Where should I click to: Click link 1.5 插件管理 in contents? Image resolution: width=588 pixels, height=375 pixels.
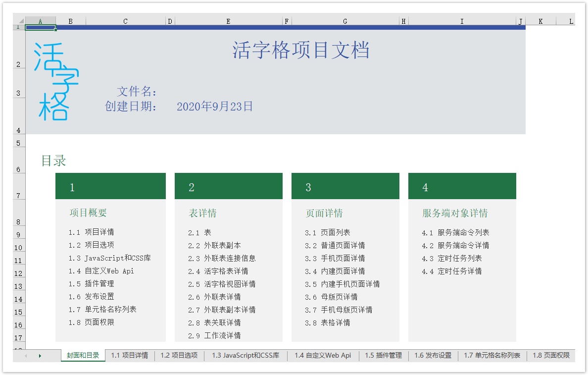coord(91,284)
